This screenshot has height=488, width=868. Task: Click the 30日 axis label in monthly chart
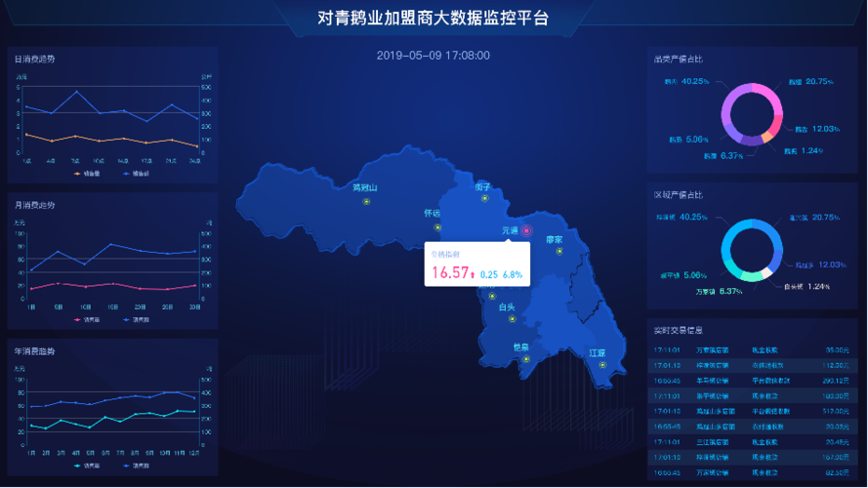pos(194,306)
